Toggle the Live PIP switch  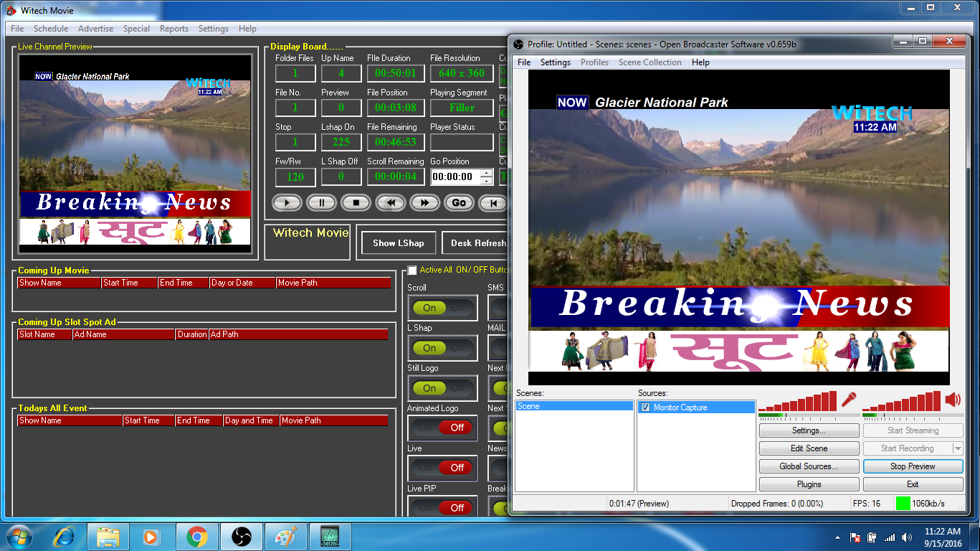[442, 507]
